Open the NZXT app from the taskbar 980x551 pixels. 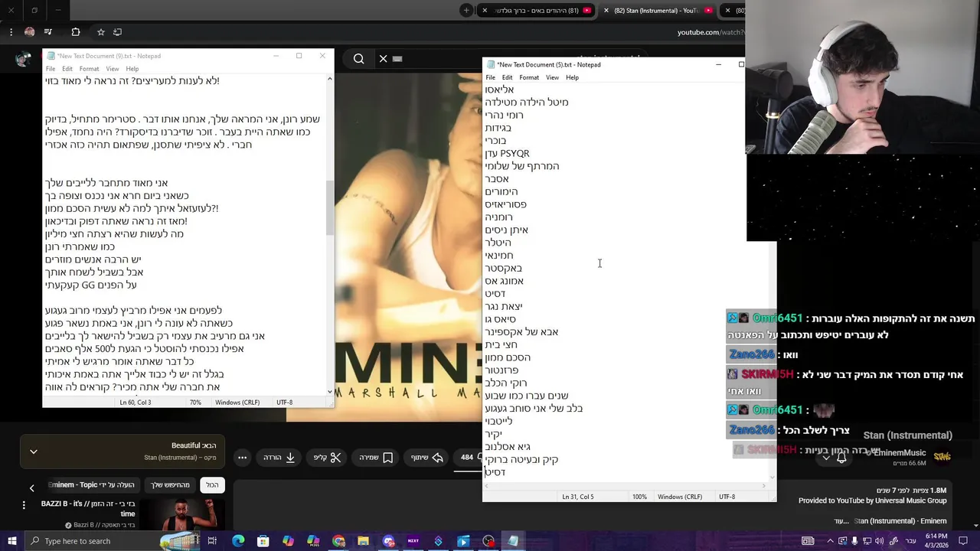(x=413, y=541)
